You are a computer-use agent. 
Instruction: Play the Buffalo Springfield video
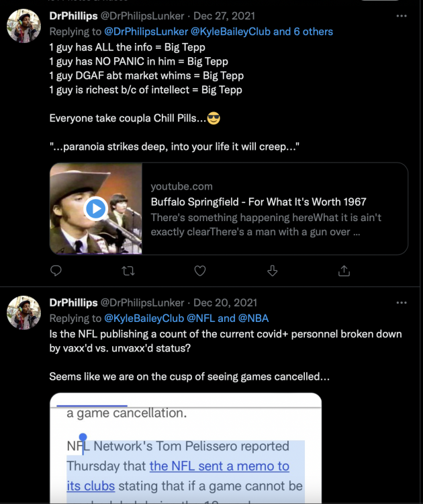coord(96,208)
